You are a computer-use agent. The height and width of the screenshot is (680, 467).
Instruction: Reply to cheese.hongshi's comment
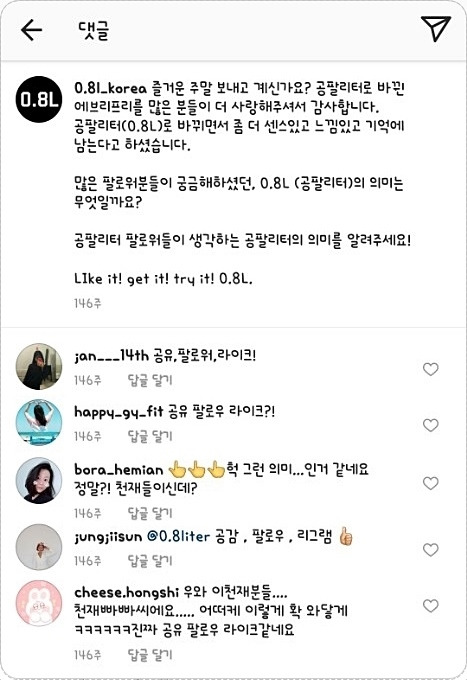[x=150, y=654]
